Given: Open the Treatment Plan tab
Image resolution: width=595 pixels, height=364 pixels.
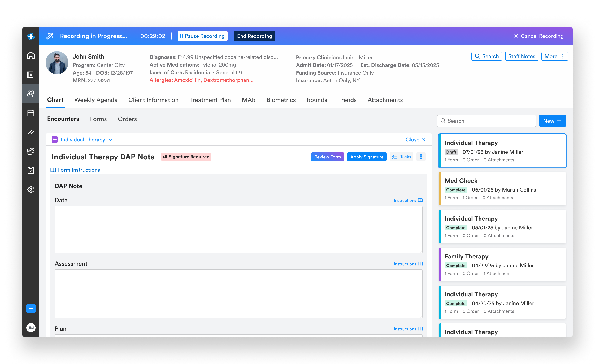Looking at the screenshot, I should tap(210, 100).
